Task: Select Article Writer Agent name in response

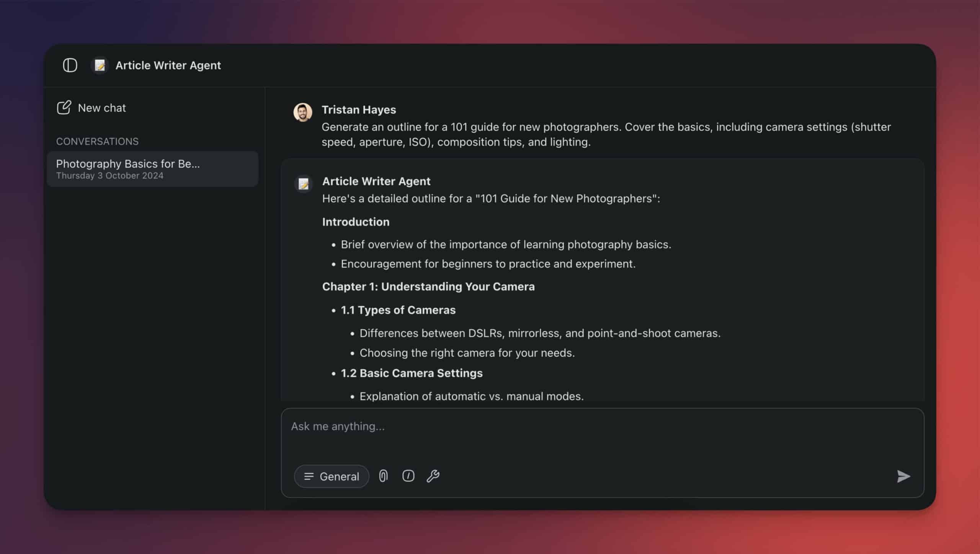Action: (x=376, y=181)
